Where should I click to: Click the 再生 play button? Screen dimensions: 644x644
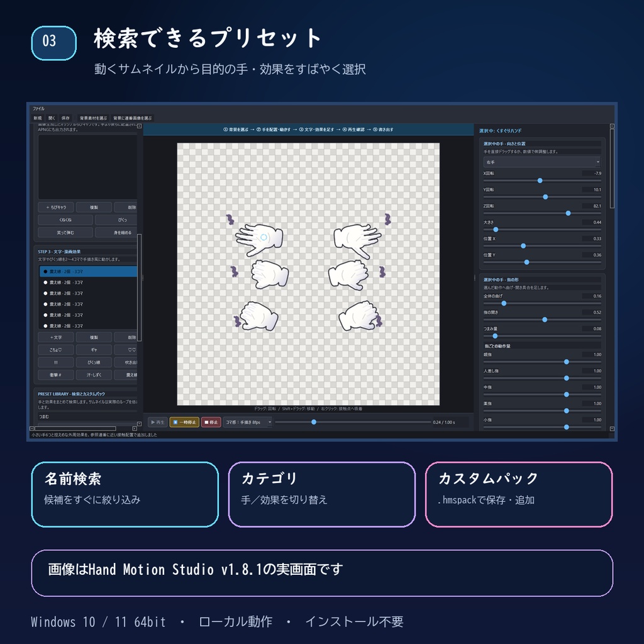(x=157, y=422)
